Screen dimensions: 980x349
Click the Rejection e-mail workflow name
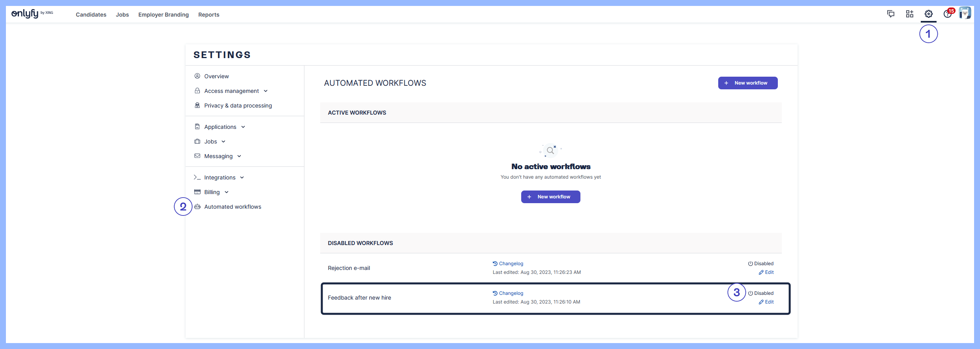(x=349, y=268)
